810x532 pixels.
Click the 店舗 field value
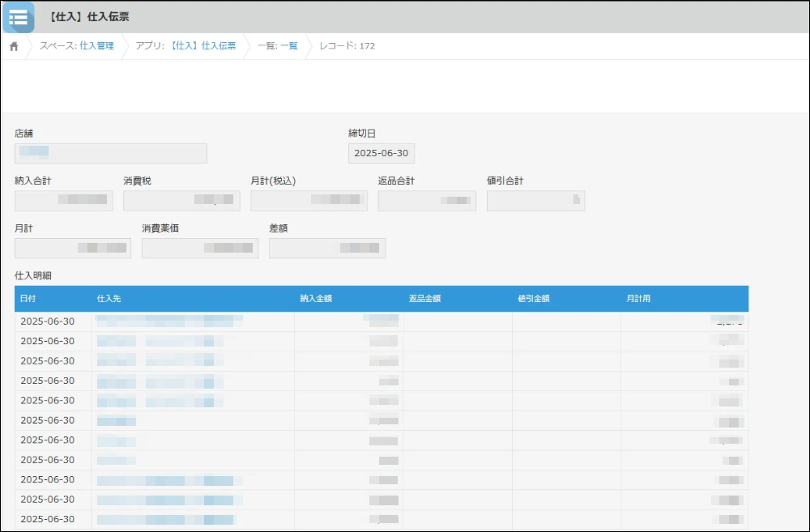point(110,153)
